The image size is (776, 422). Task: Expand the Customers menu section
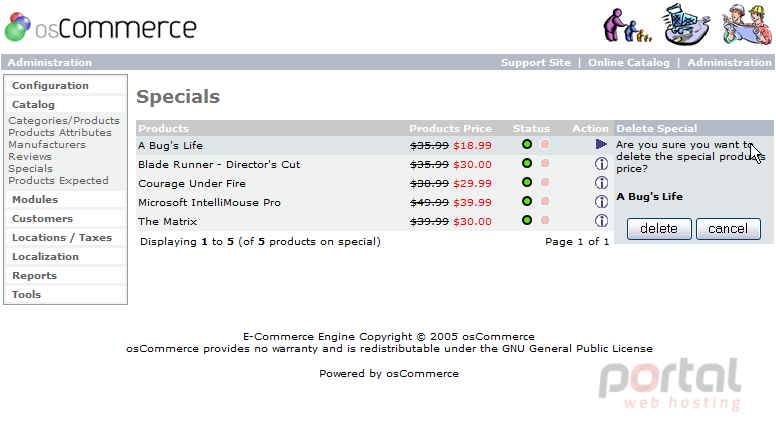[42, 218]
